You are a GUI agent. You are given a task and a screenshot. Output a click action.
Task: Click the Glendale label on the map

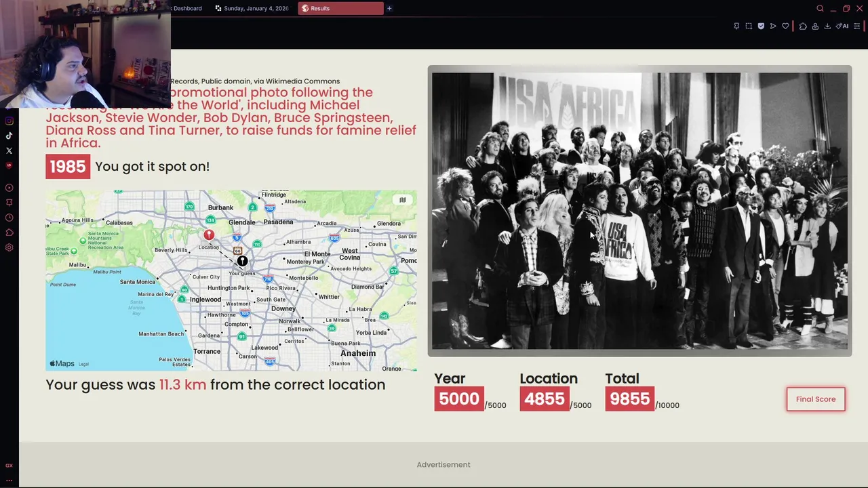242,222
